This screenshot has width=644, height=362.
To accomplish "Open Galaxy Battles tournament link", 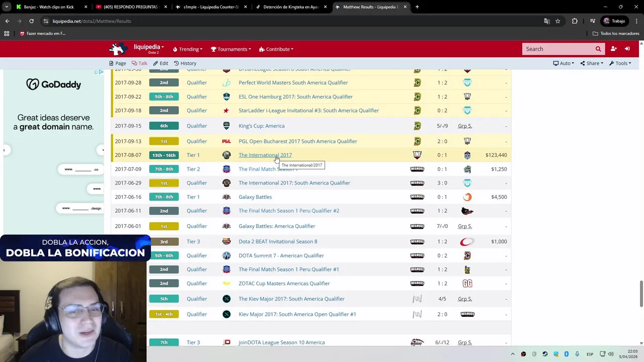I will [255, 197].
